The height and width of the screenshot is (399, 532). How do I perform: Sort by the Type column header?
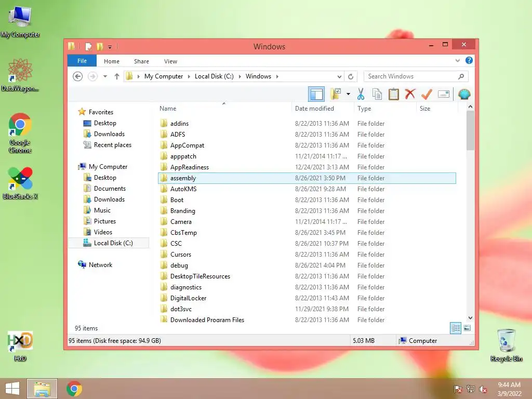385,108
